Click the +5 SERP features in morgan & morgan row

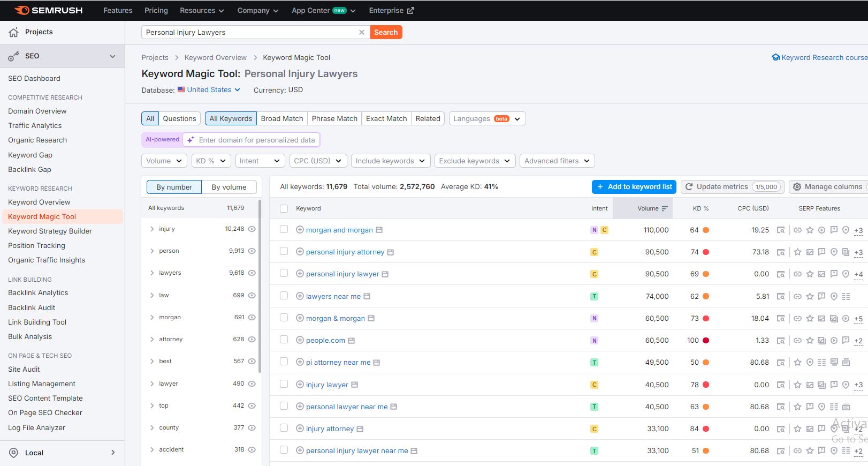858,319
